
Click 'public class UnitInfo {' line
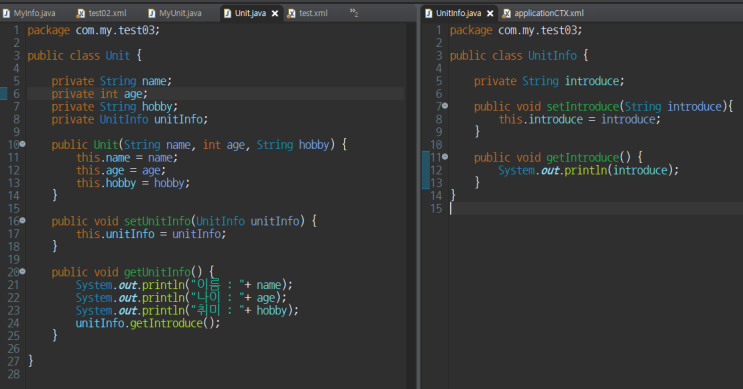519,55
